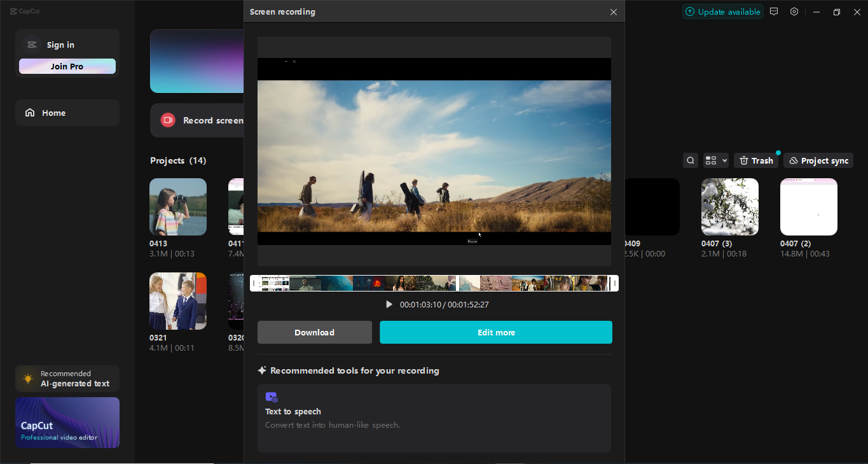The height and width of the screenshot is (464, 868).
Task: Expand the grid view style selector
Action: point(712,160)
